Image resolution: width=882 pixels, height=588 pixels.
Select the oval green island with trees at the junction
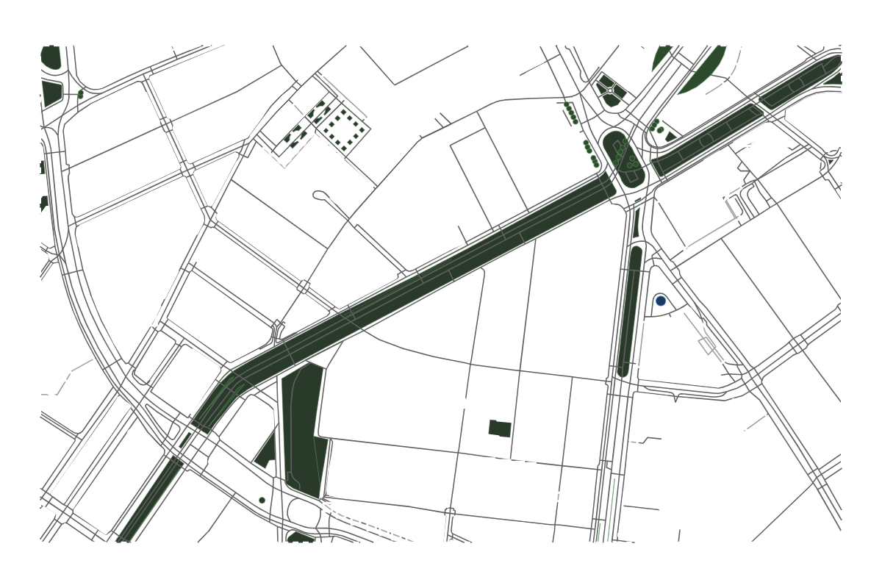tap(623, 159)
